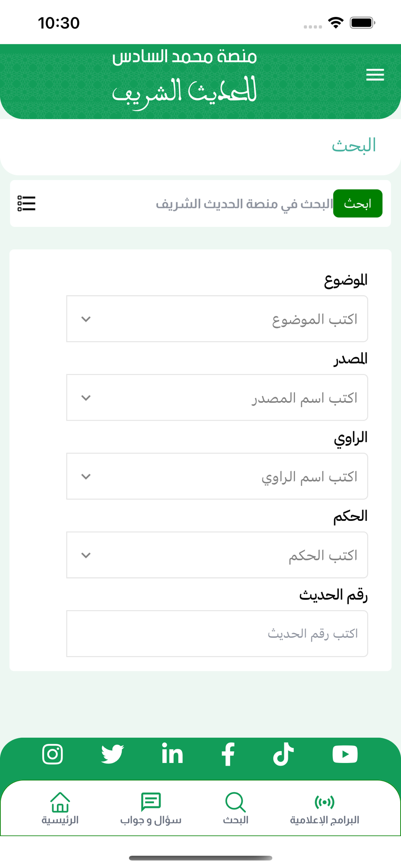401x868 pixels.
Task: Open the YouTube social icon
Action: click(345, 754)
